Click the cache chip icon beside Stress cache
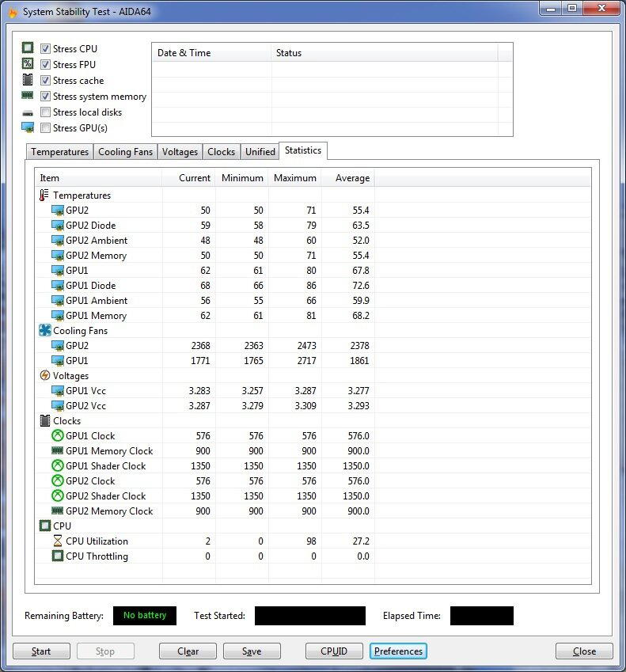The image size is (626, 672). click(x=28, y=80)
